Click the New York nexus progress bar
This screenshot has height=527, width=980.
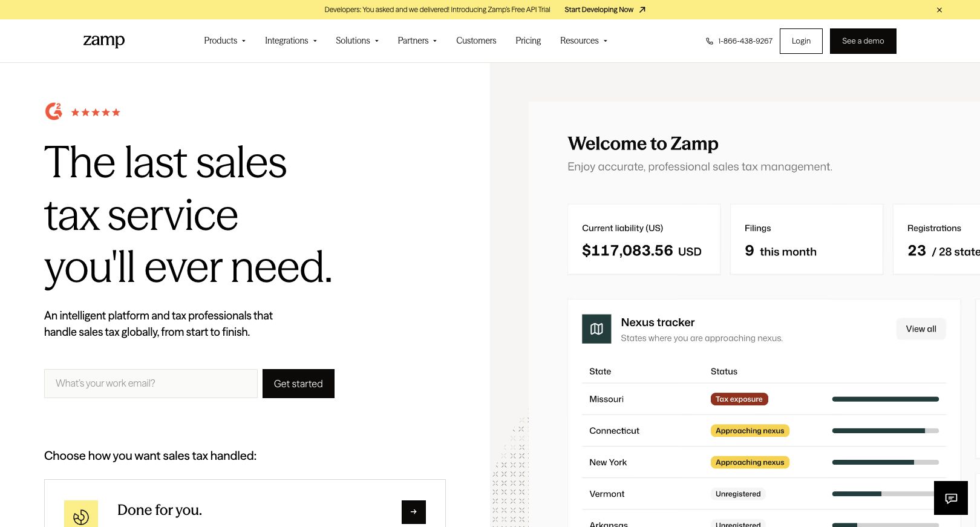click(886, 462)
